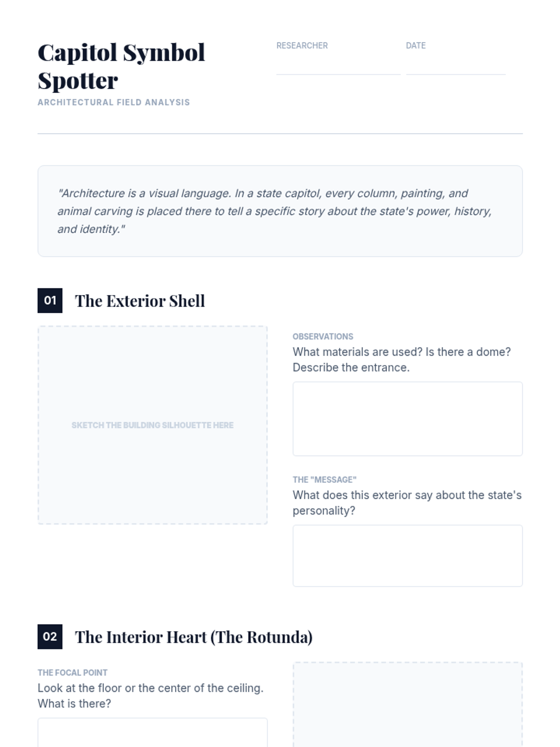The width and height of the screenshot is (560, 747).
Task: Click the 01 section number badge
Action: [x=50, y=301]
